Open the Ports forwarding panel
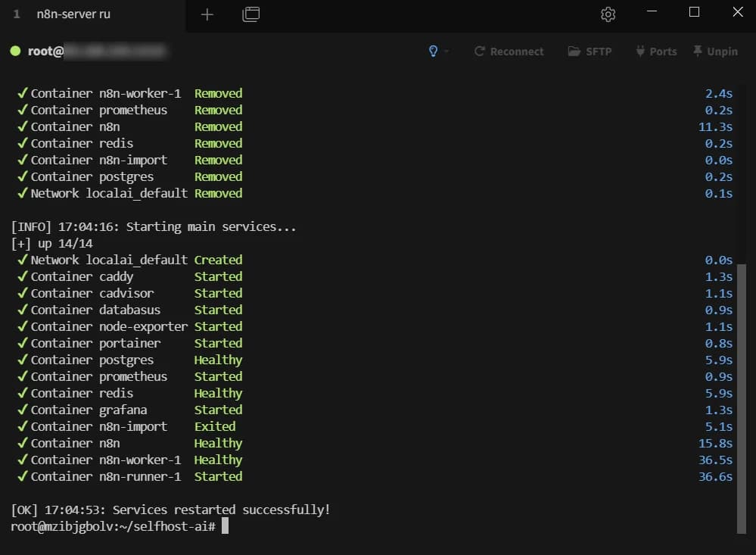The width and height of the screenshot is (756, 555). pos(656,51)
